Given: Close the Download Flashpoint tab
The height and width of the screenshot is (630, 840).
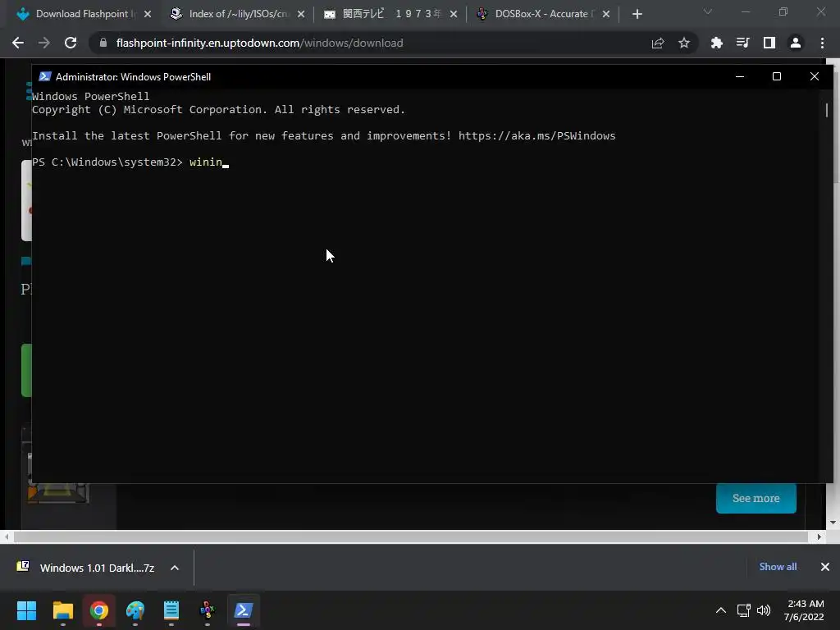Looking at the screenshot, I should (148, 14).
